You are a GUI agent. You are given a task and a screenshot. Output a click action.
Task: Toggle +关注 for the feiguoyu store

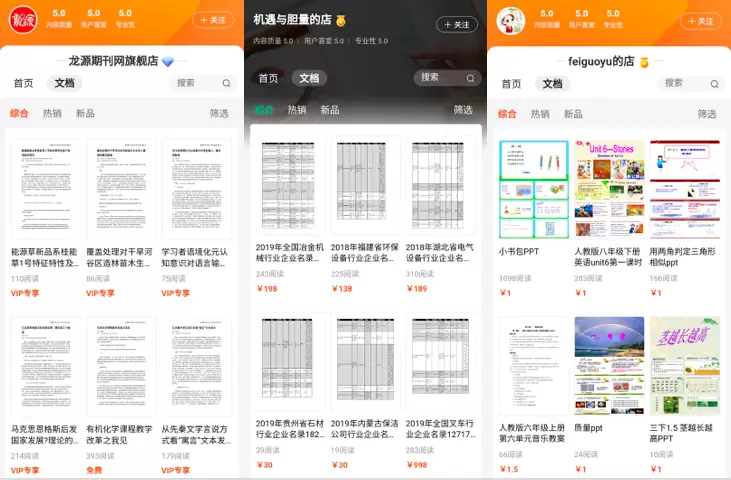click(x=700, y=21)
